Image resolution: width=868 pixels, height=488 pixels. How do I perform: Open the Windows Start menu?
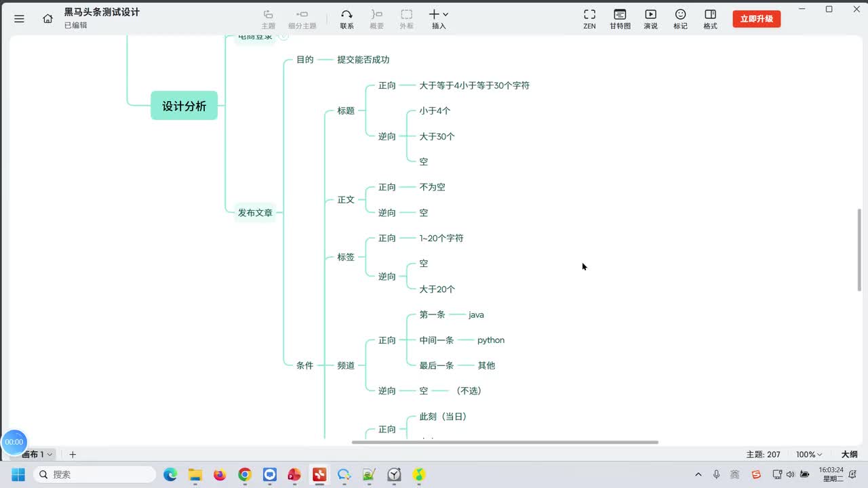[x=18, y=474]
